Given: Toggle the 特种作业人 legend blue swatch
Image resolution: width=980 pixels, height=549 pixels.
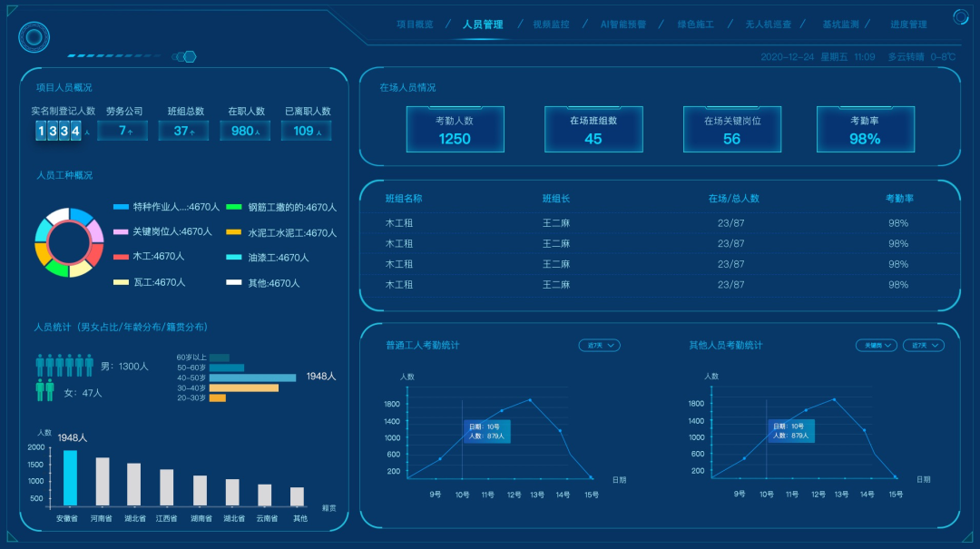Looking at the screenshot, I should pos(121,207).
